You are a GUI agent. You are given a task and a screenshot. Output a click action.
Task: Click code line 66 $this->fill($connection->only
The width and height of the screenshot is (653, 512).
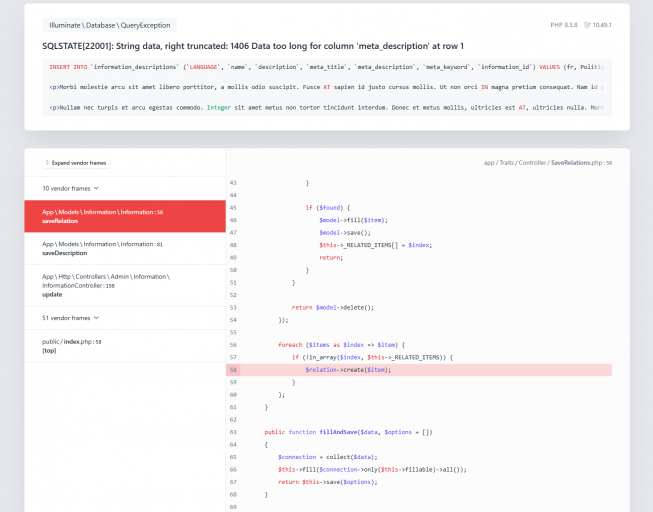coord(372,470)
